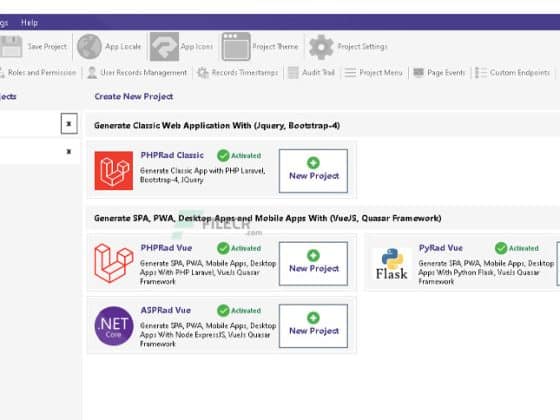Click the 'Generate Classic Web Application With' heading
The image size is (560, 420).
coord(217,126)
